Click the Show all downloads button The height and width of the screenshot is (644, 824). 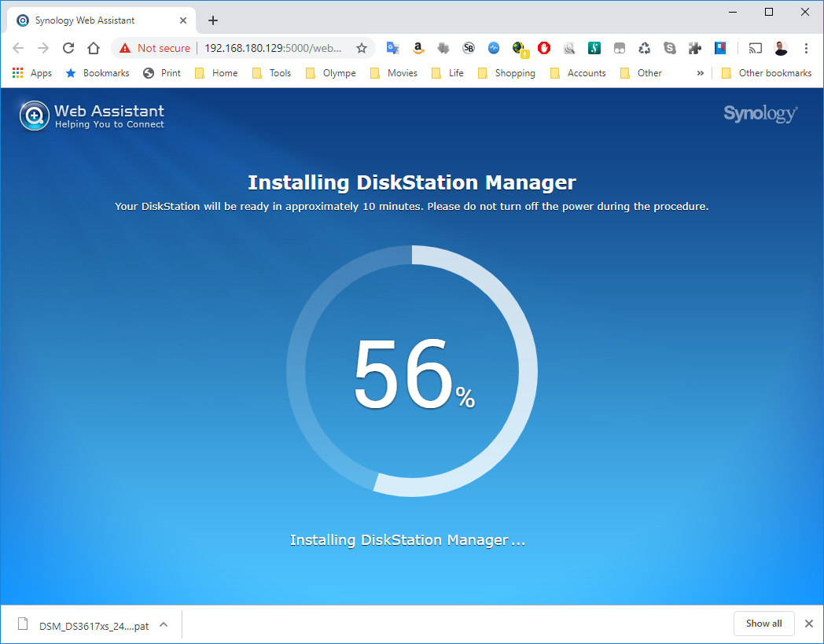[x=763, y=624]
